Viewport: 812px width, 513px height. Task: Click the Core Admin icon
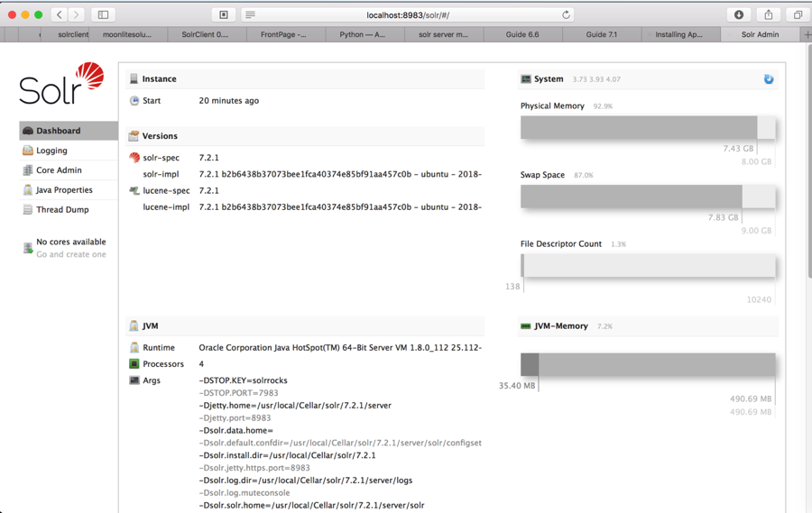point(28,170)
